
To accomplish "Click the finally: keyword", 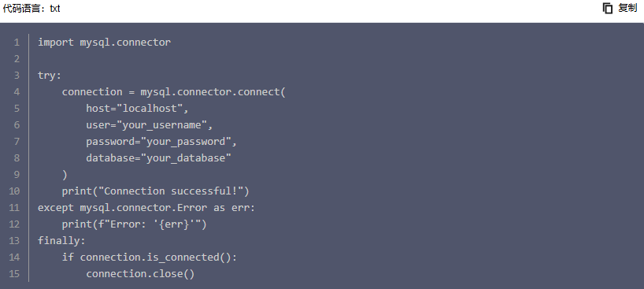I will 61,240.
